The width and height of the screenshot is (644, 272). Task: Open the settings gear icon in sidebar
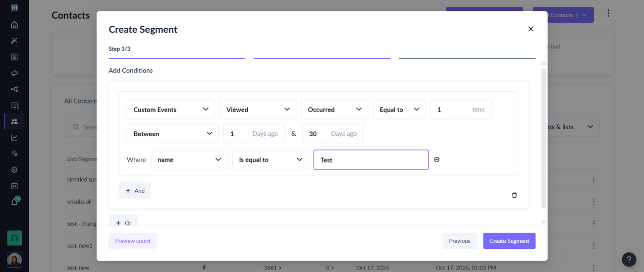14,170
